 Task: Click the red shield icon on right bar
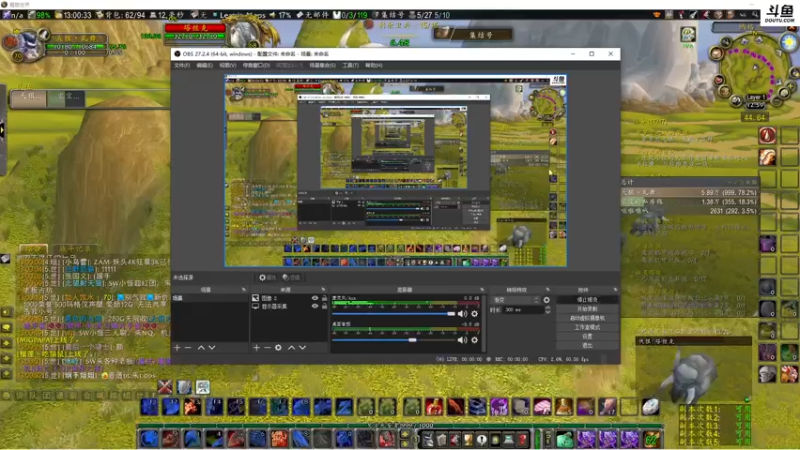[x=767, y=135]
